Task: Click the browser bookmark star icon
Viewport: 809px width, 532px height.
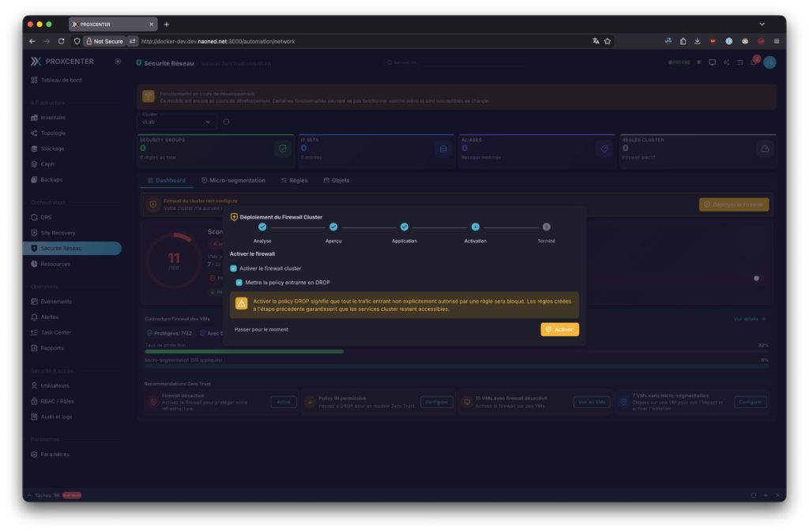Action: pyautogui.click(x=608, y=41)
